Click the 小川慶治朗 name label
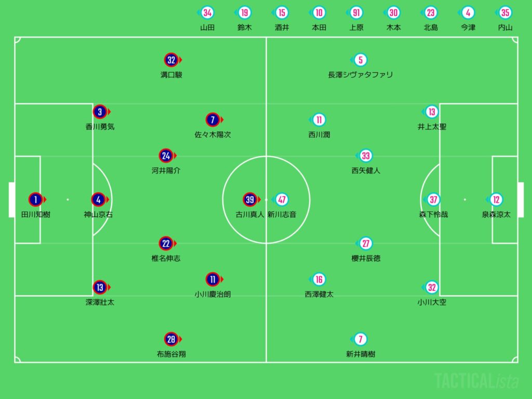This screenshot has height=399, width=532. (x=213, y=294)
